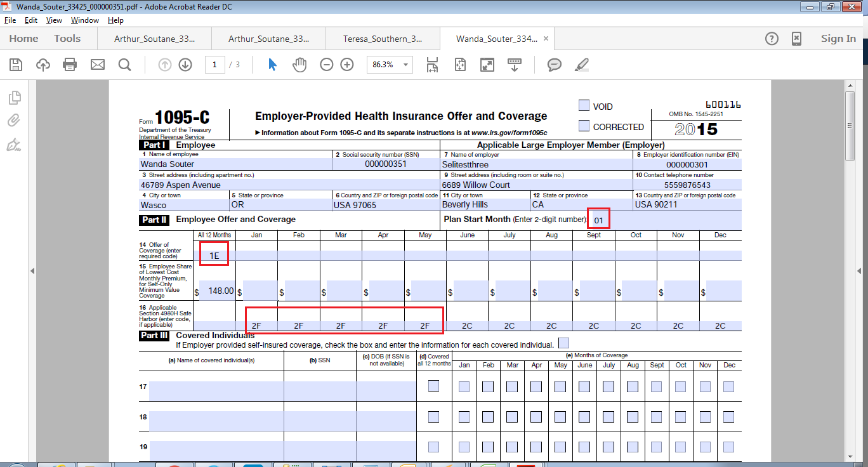Expand the left navigation pane arrow
Image resolution: width=868 pixels, height=467 pixels.
pos(32,271)
